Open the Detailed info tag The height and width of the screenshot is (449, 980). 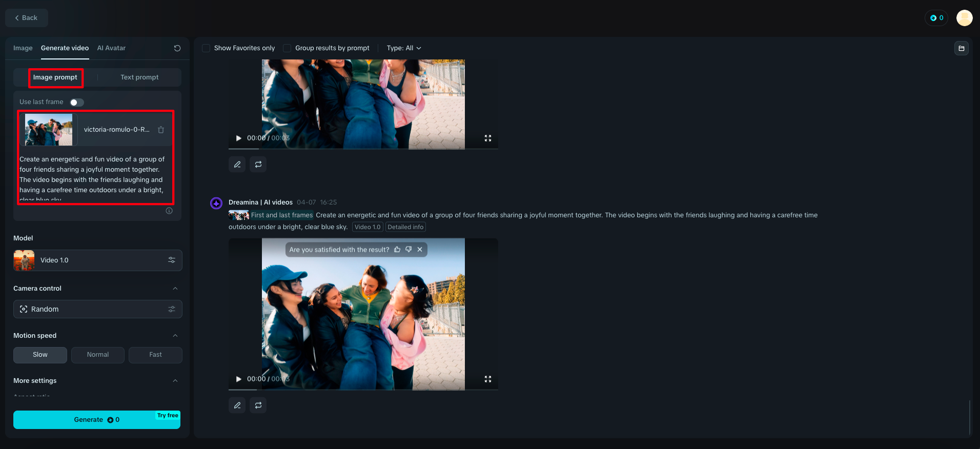[405, 227]
